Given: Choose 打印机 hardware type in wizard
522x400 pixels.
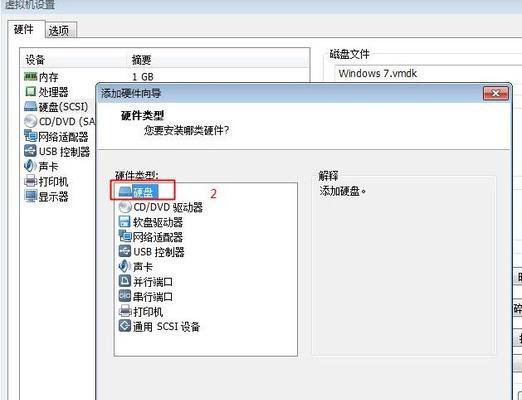Looking at the screenshot, I should point(141,311).
